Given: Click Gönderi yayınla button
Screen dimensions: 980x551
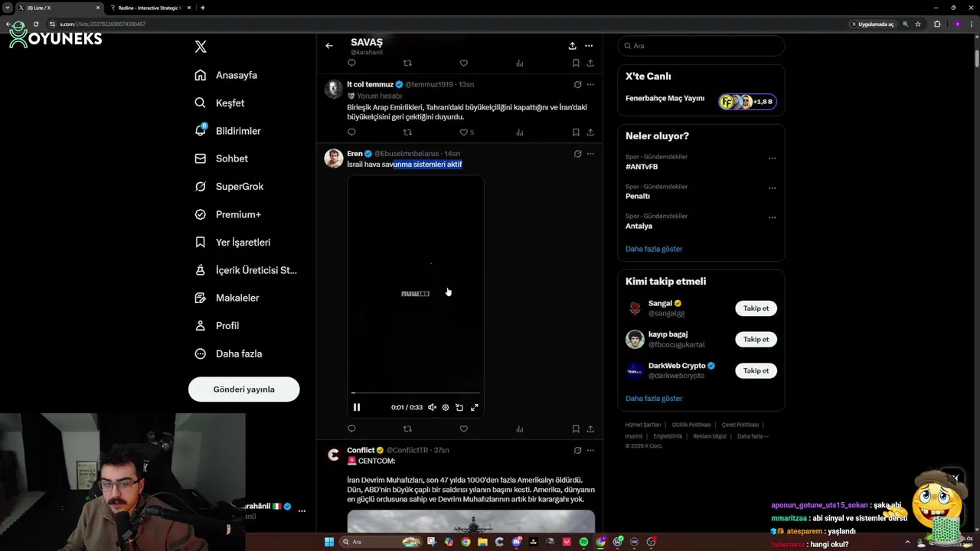Looking at the screenshot, I should coord(243,389).
